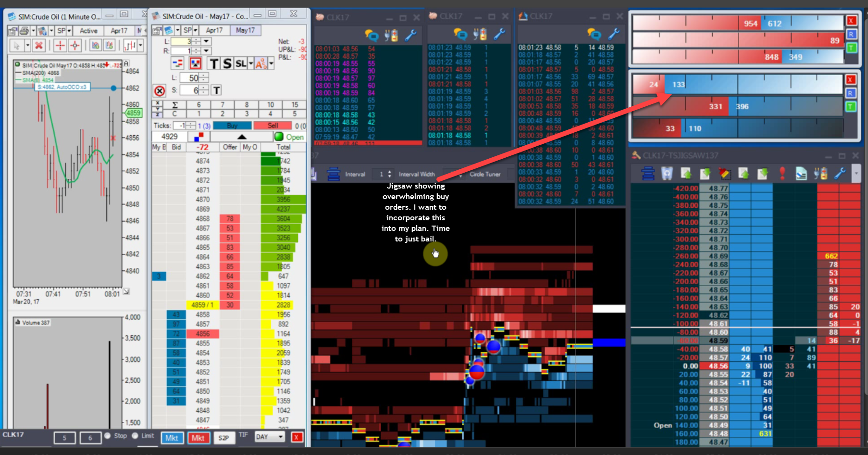868x455 pixels.
Task: Select the pointer tool in the chart toolbar
Action: [17, 46]
